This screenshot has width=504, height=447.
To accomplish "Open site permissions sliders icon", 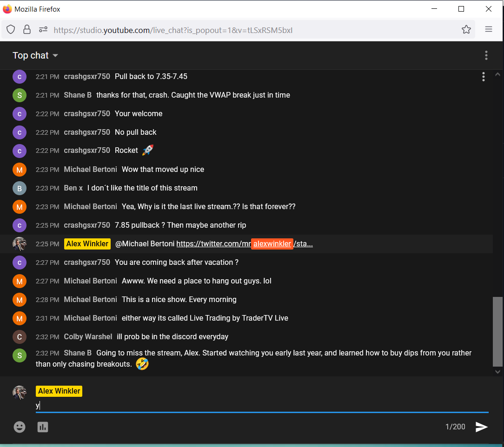I will pyautogui.click(x=43, y=29).
